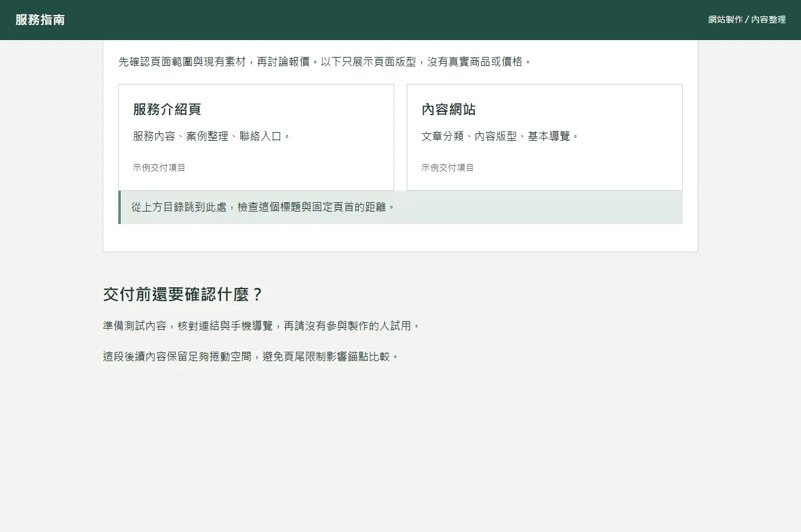Select the text 服務內容、案例整理、聯絡入口。

(x=213, y=136)
